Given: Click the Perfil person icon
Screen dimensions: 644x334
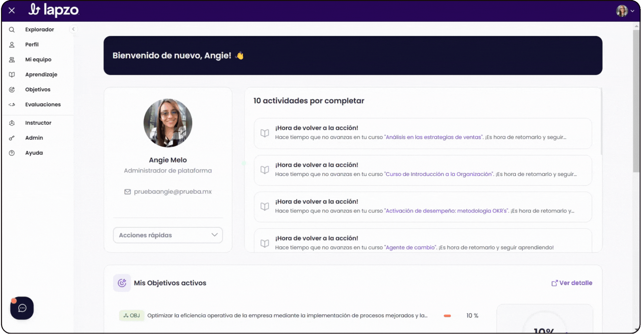Looking at the screenshot, I should [12, 45].
